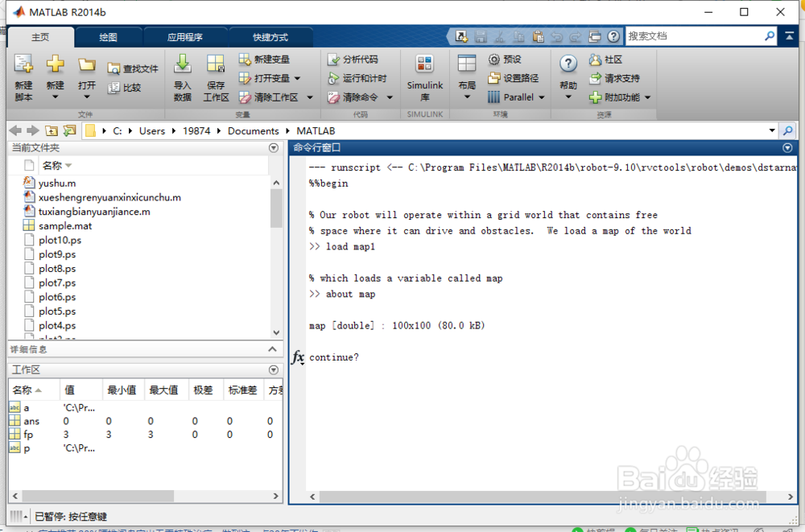Click Import Data (导入数据) icon
The image size is (805, 532).
[182, 64]
